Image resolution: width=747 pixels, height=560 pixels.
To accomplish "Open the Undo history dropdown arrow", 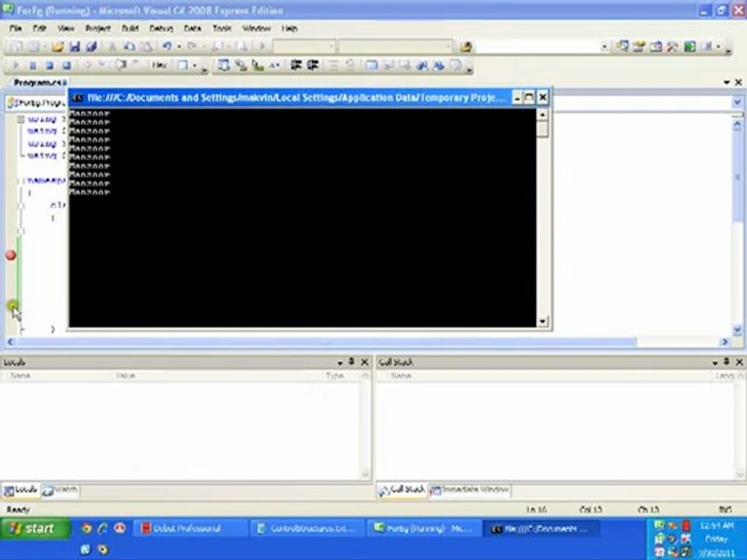I will [x=179, y=46].
